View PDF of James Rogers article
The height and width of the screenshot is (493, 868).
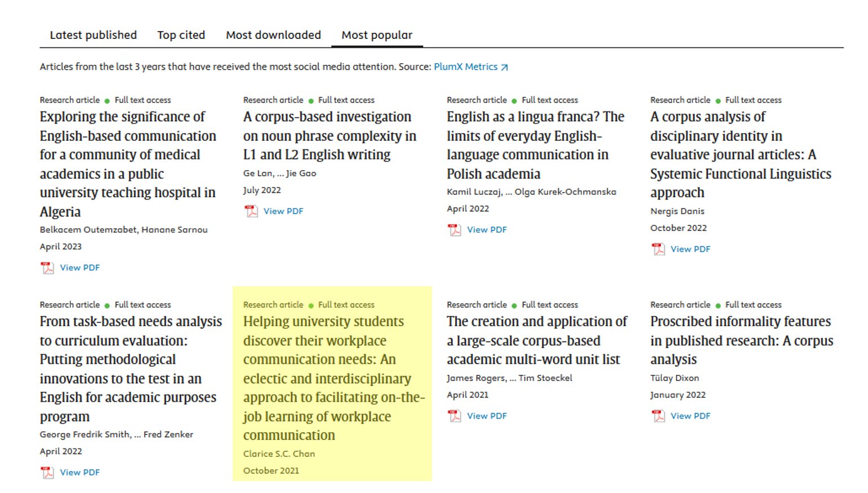coord(487,416)
